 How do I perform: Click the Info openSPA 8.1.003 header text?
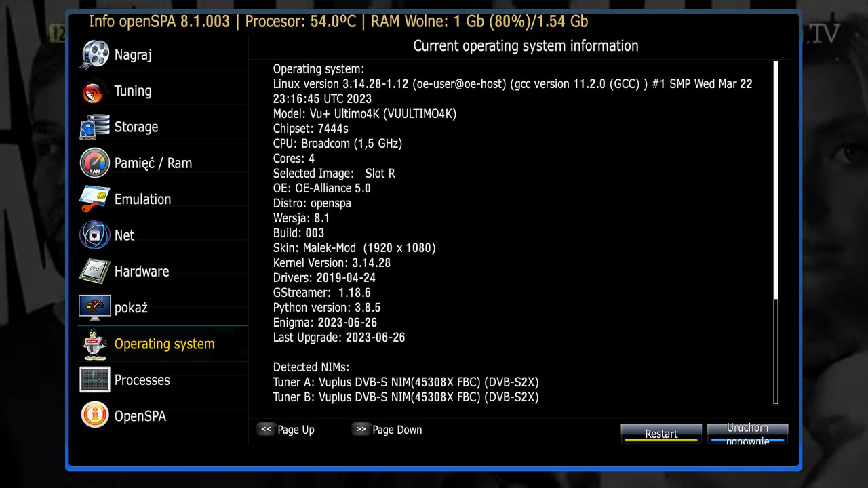click(x=159, y=21)
